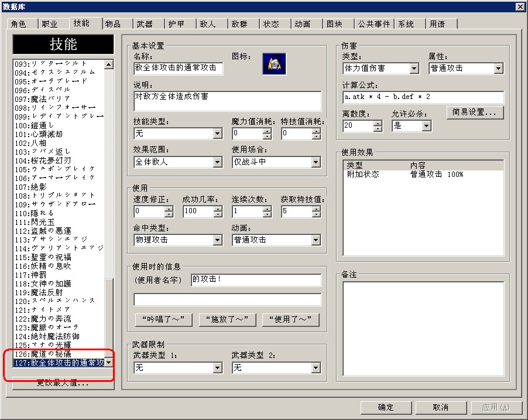Select the 附加状态 effect row
Screen dimensions: 528x420
pos(423,175)
